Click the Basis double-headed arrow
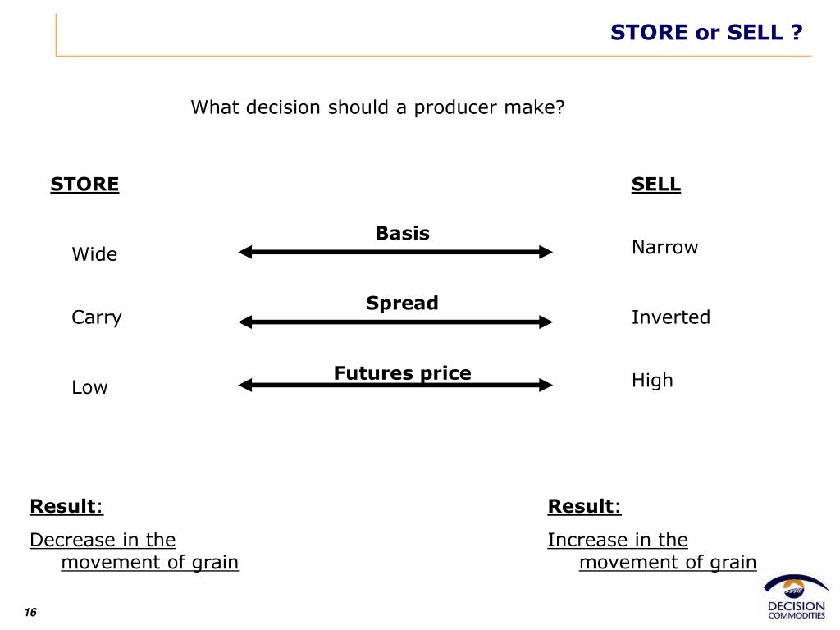840x630 pixels. pyautogui.click(x=395, y=252)
